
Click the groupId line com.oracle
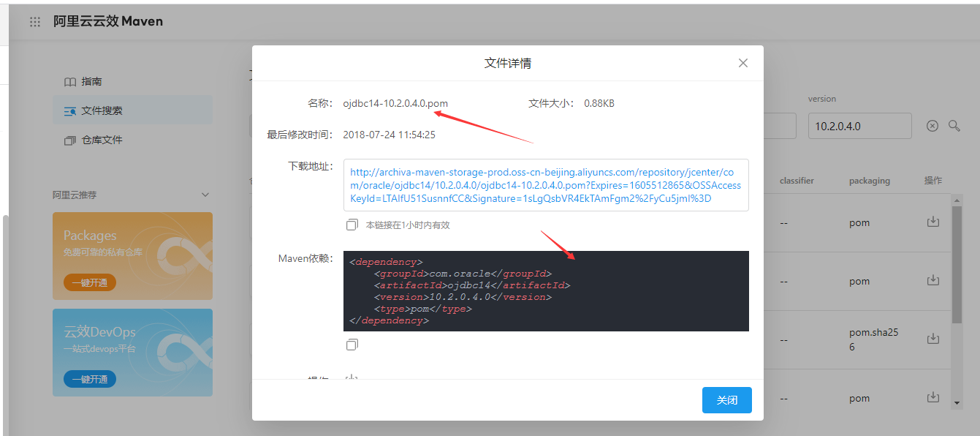pyautogui.click(x=463, y=274)
